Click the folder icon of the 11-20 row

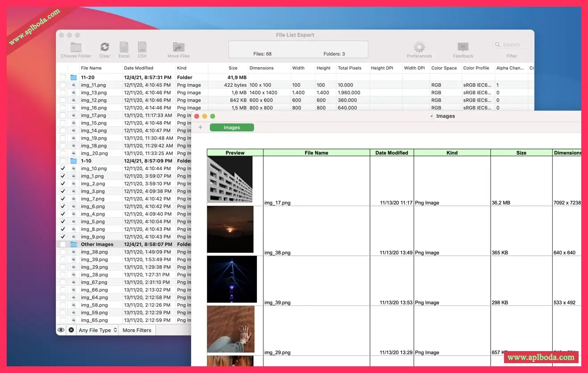pos(74,77)
